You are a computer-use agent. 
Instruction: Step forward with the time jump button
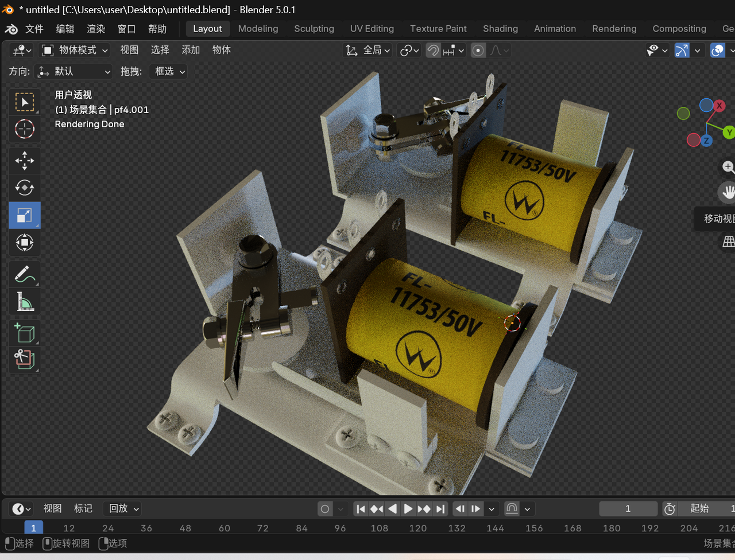coord(476,509)
